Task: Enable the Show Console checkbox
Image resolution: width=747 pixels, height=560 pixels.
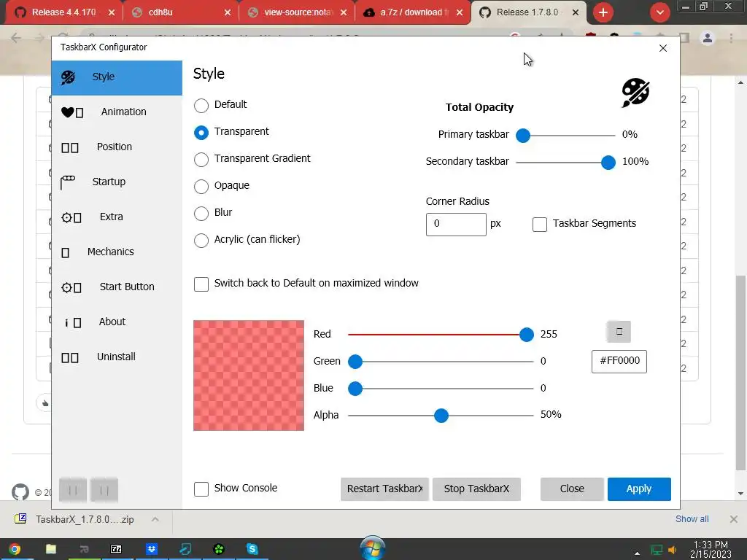Action: (x=201, y=489)
